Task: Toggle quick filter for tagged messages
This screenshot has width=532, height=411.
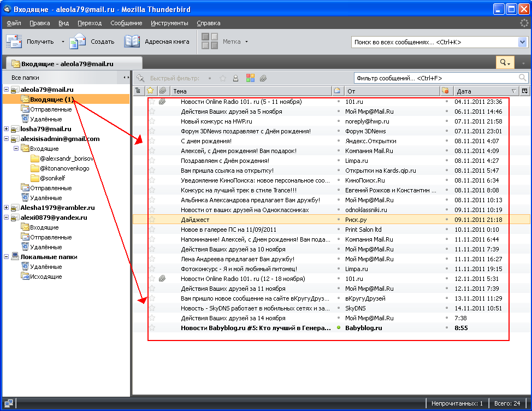Action: point(250,78)
